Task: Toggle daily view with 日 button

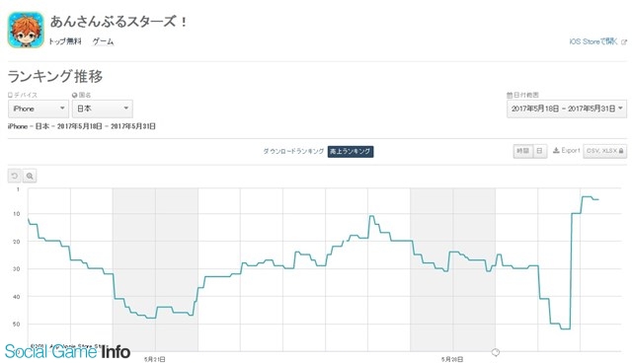Action: pos(540,151)
